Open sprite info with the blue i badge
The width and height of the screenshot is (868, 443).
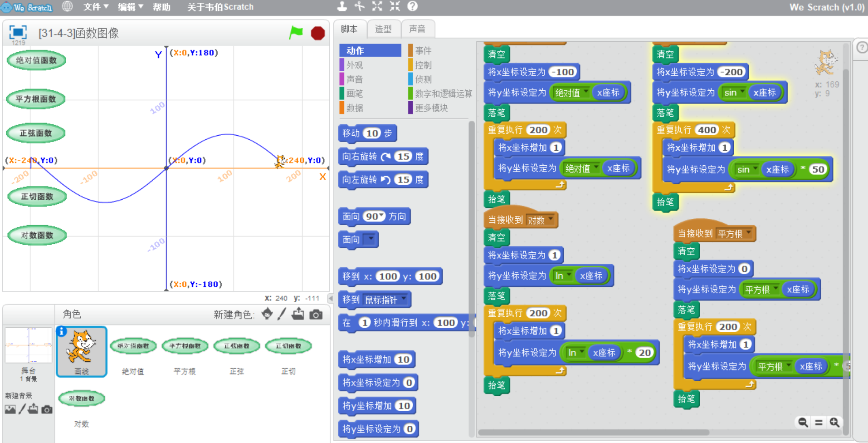click(62, 331)
